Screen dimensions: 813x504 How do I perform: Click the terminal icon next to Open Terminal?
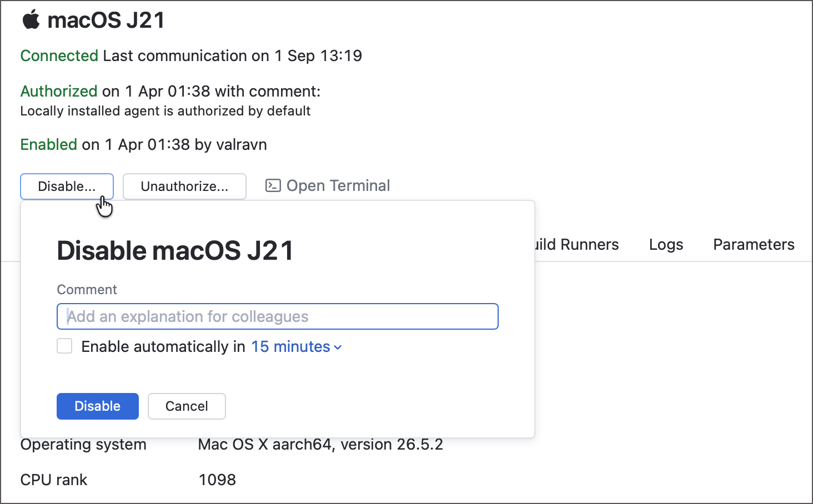click(x=273, y=185)
